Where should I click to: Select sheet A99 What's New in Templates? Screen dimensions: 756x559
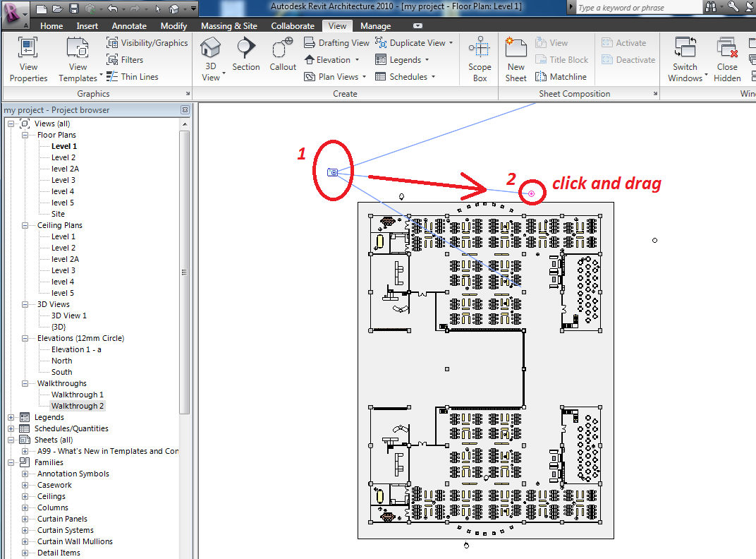(x=108, y=451)
